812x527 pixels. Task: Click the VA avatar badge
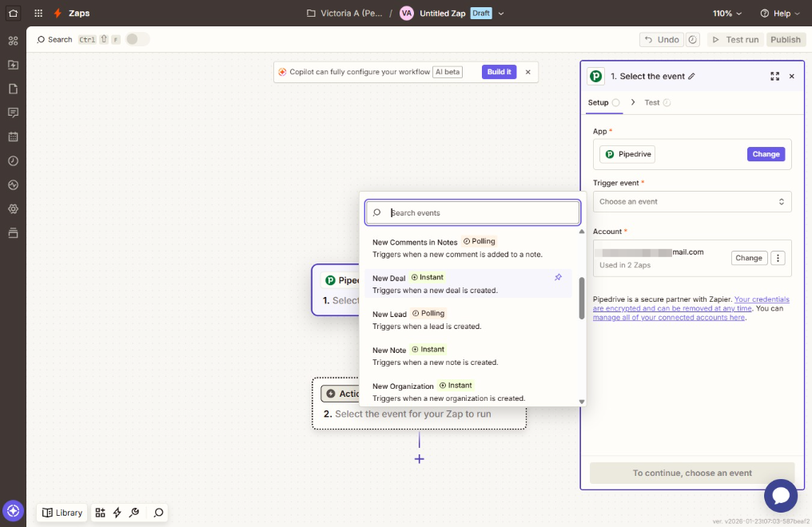point(407,14)
